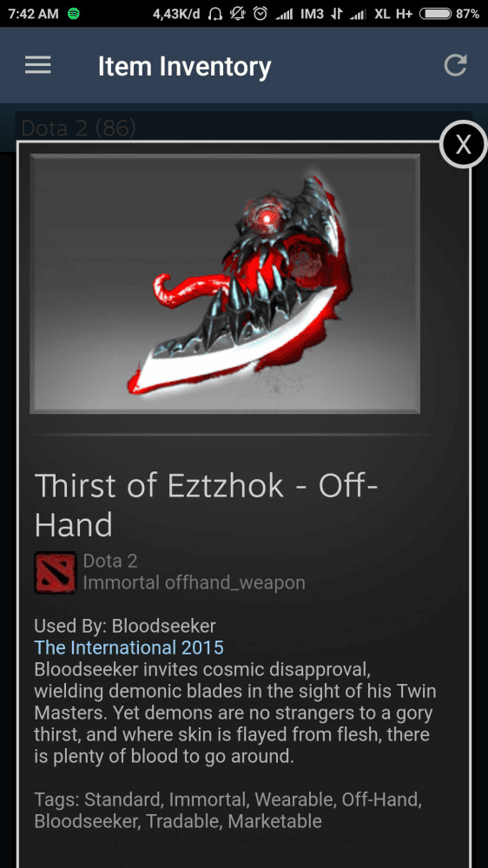Screen dimensions: 488x868
Task: Close the item details popup
Action: 463,144
